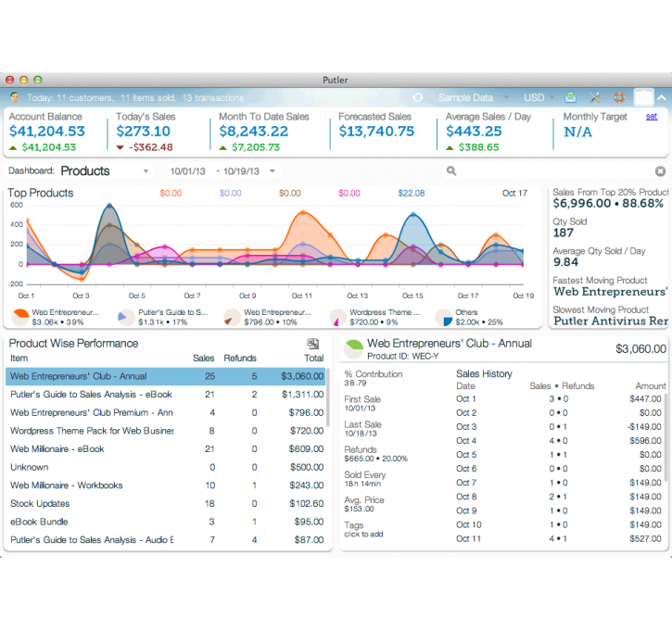Select Web Entrepreneurs' Club - Annual row
The width and height of the screenshot is (672, 630).
tap(166, 376)
